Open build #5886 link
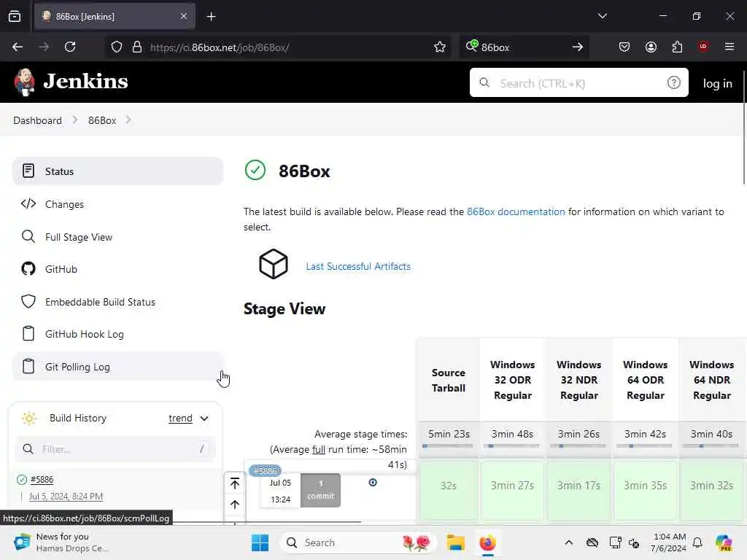Image resolution: width=747 pixels, height=560 pixels. (42, 480)
